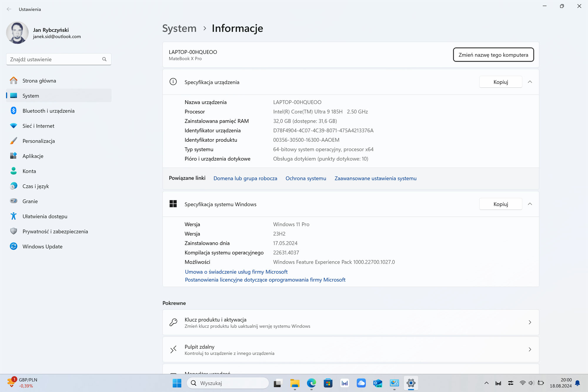The width and height of the screenshot is (588, 392).
Task: Click the magnifier icon in settings search
Action: click(104, 59)
